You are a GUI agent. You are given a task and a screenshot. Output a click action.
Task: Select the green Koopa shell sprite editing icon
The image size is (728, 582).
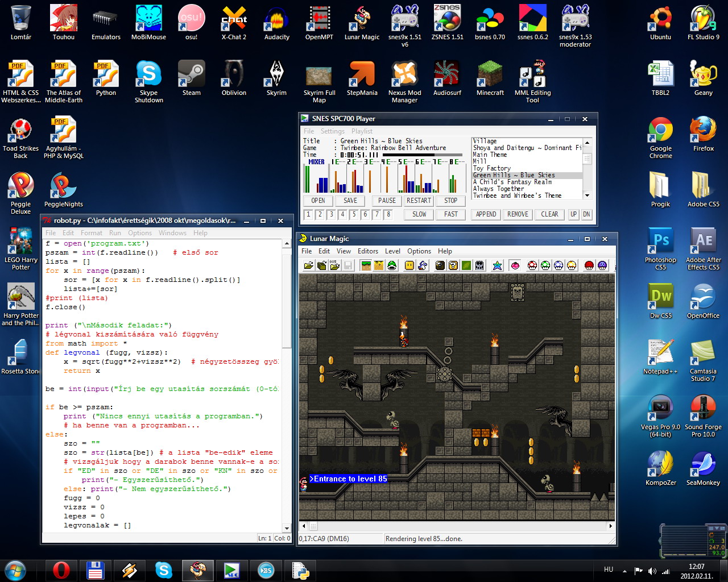(x=392, y=265)
